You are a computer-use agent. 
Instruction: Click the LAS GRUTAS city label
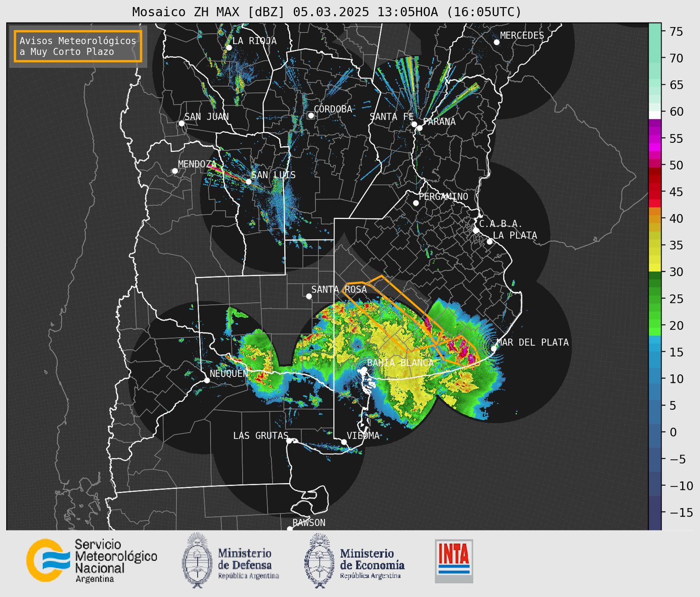261,436
